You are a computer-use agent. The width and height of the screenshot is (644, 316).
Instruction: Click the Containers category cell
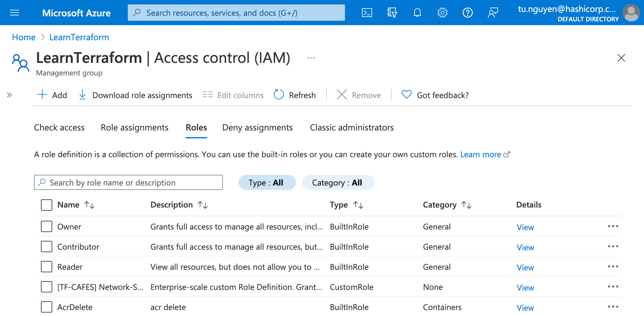coord(442,307)
